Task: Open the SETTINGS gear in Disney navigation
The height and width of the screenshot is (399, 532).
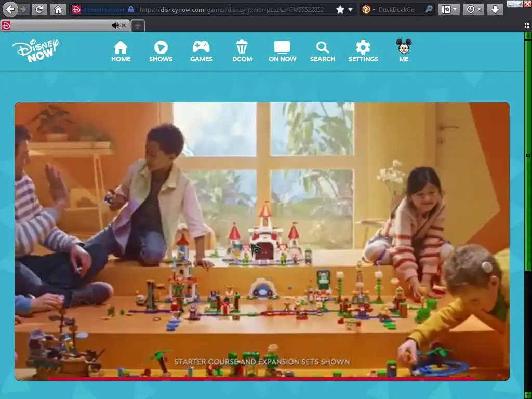Action: click(363, 51)
